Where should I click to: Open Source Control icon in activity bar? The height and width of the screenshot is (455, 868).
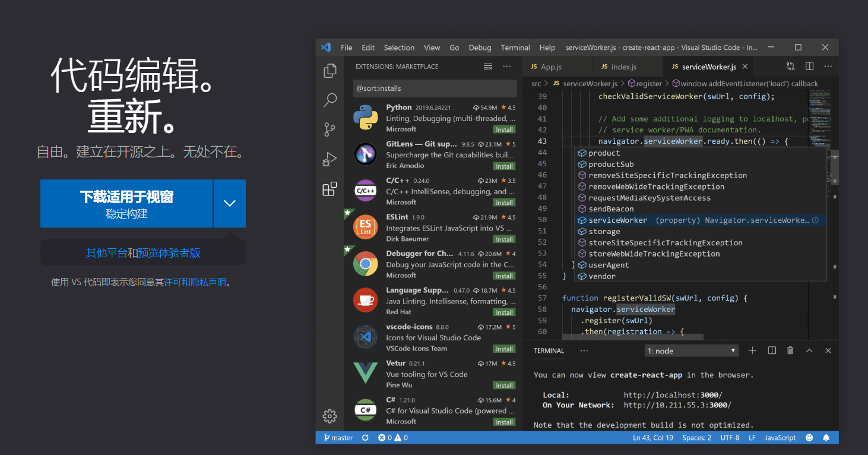330,129
